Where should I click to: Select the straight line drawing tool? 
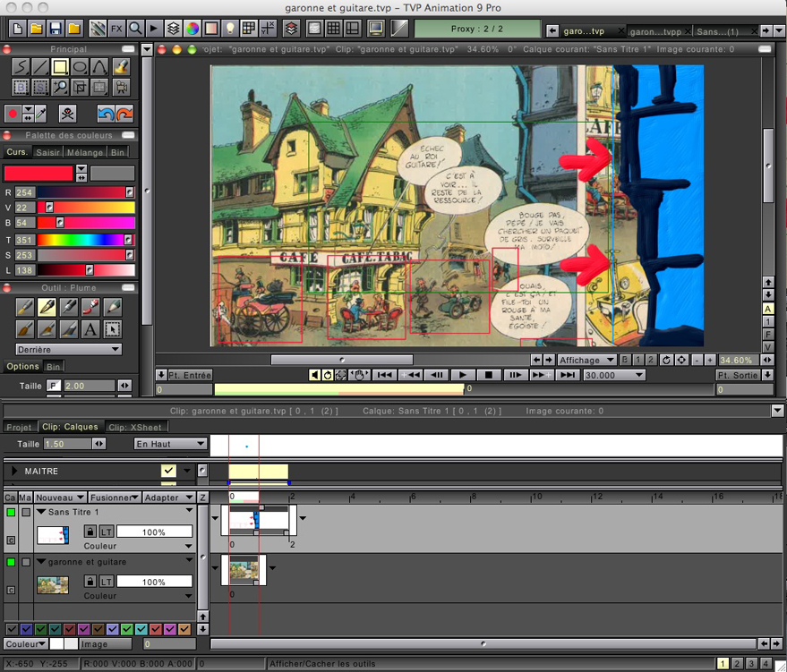(40, 67)
